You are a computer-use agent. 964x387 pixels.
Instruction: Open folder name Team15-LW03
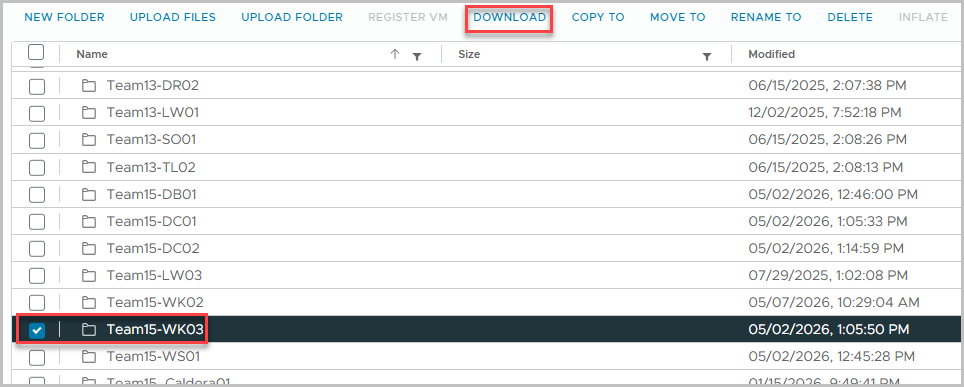click(154, 276)
